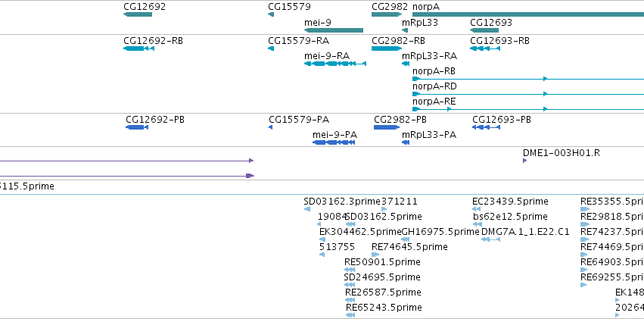Open EST EC23439.5prime
This screenshot has height=319, width=644.
pos(477,209)
